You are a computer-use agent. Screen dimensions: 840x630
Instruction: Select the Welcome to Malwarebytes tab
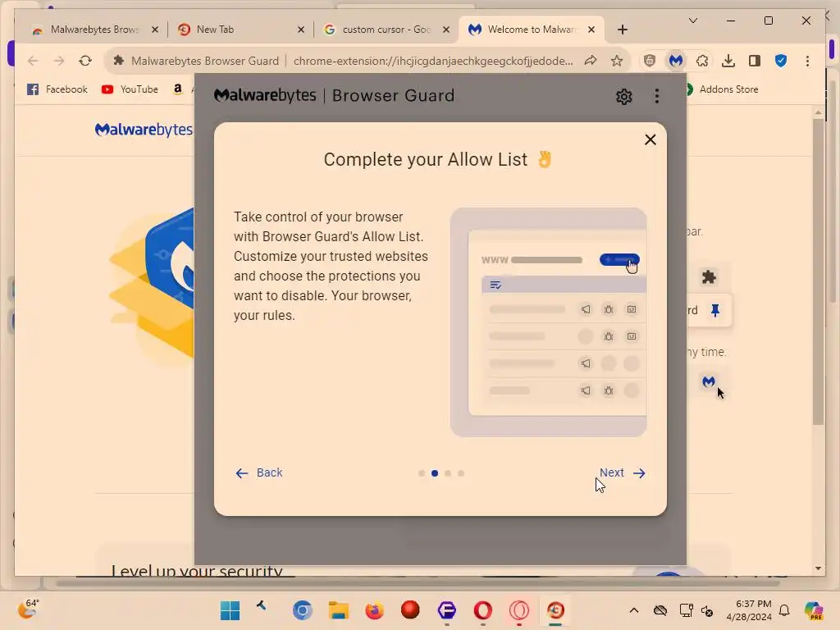pyautogui.click(x=531, y=30)
